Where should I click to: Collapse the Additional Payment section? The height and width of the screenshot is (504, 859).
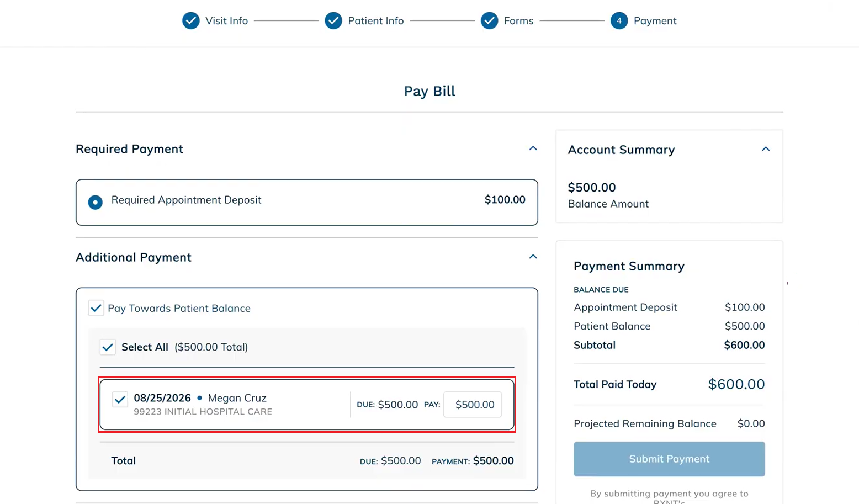(533, 257)
